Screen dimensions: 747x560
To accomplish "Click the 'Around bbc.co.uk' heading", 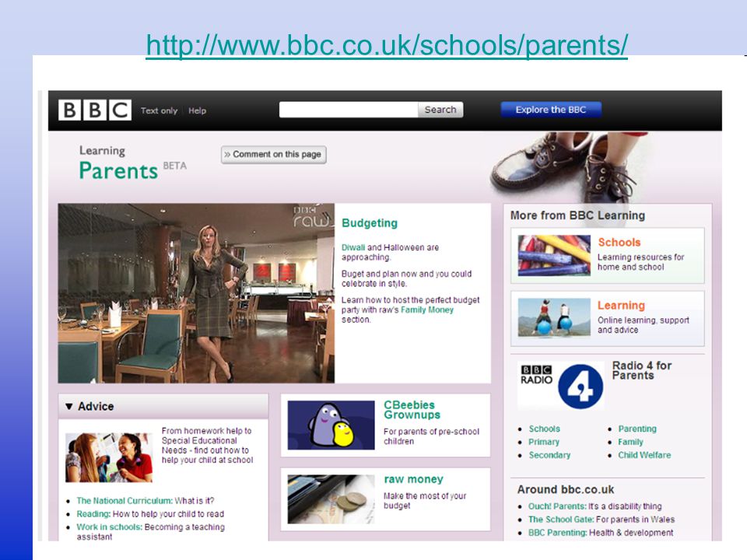I will (566, 489).
